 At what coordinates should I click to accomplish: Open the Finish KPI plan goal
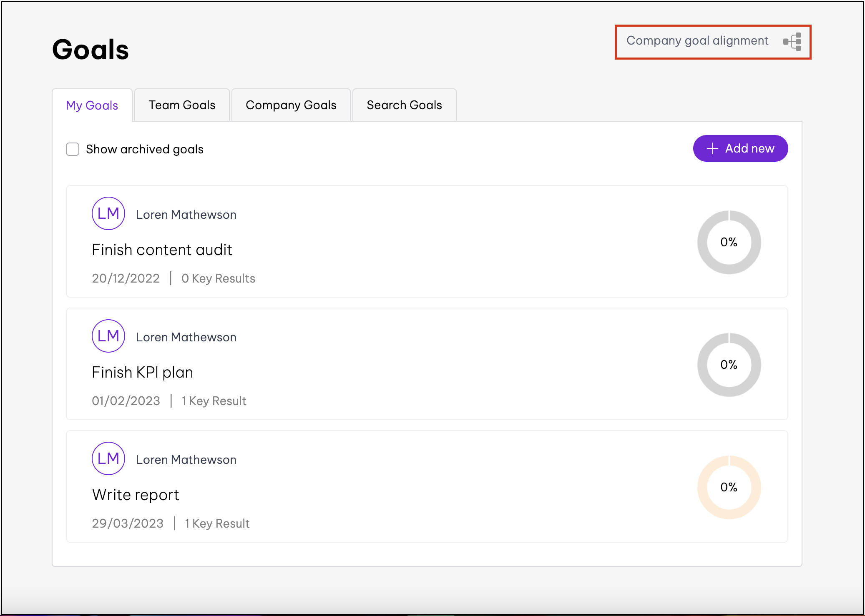(x=142, y=373)
